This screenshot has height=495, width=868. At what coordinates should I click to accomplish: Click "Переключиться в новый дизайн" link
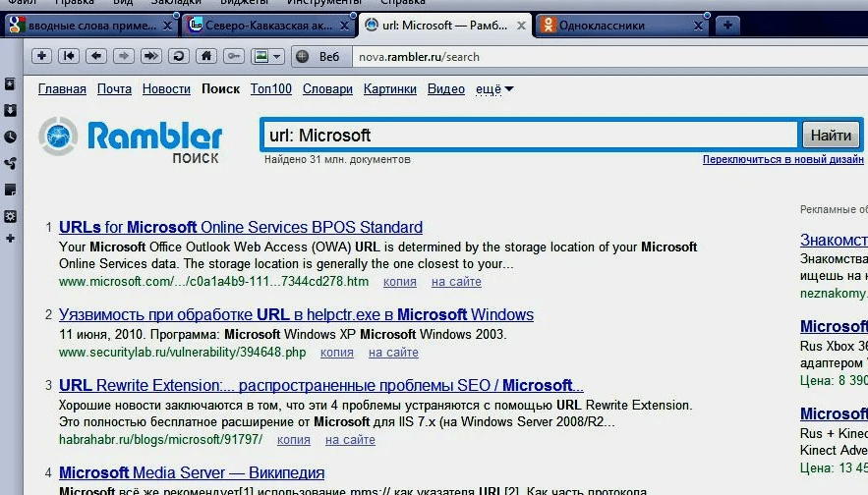click(x=782, y=159)
